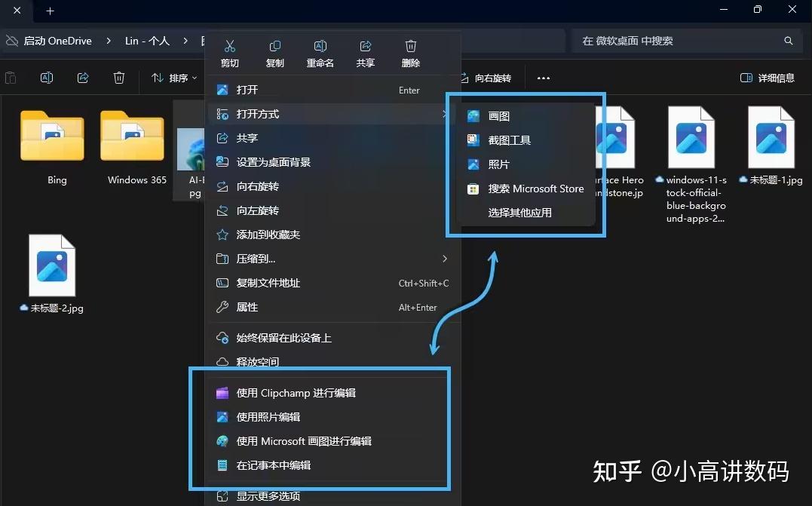Click 启动 OneDrive in breadcrumb
The height and width of the screenshot is (506, 812).
tap(57, 41)
